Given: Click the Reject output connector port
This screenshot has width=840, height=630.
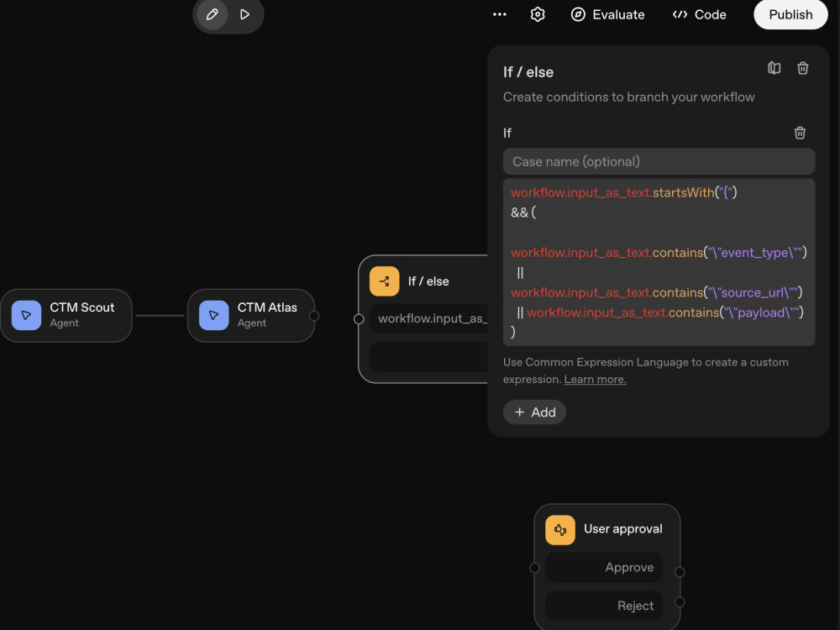Looking at the screenshot, I should [680, 602].
